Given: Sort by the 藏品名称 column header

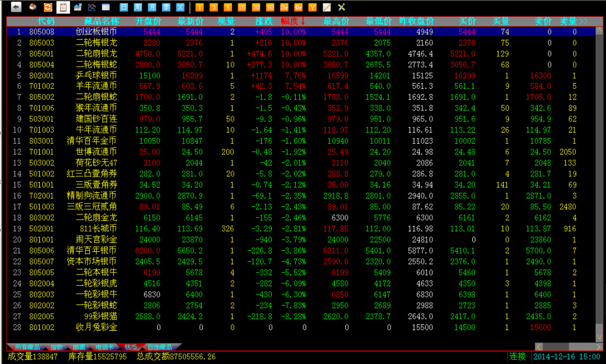Looking at the screenshot, I should click(x=102, y=21).
